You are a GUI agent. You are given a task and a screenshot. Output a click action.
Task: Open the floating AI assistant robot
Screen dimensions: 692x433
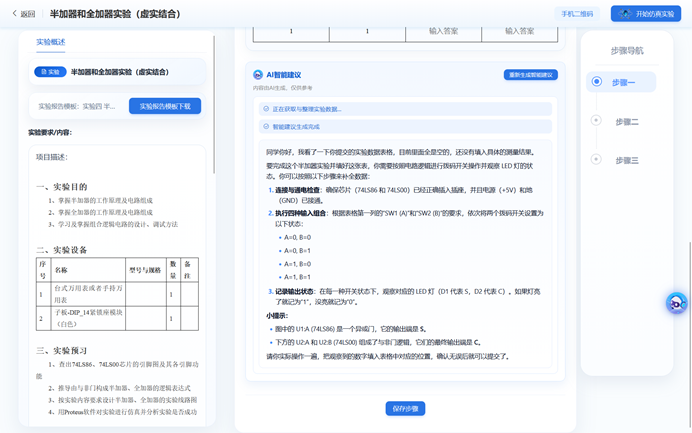pyautogui.click(x=677, y=303)
